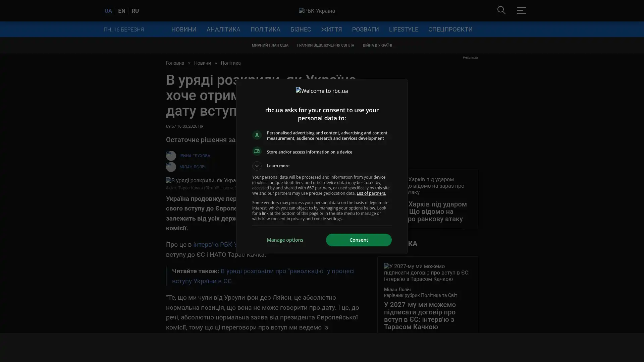Click Manage options button
Viewport: 644px width, 362px height.
tap(285, 240)
